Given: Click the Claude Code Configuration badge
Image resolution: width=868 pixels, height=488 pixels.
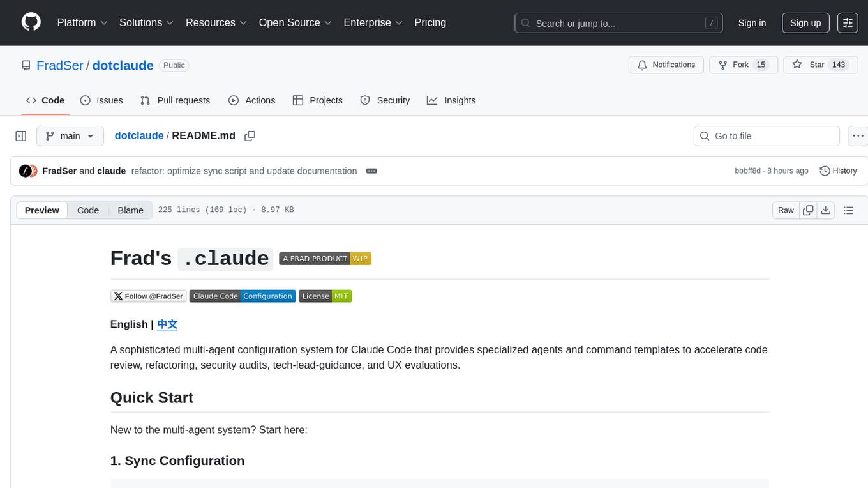Looking at the screenshot, I should coord(243,296).
